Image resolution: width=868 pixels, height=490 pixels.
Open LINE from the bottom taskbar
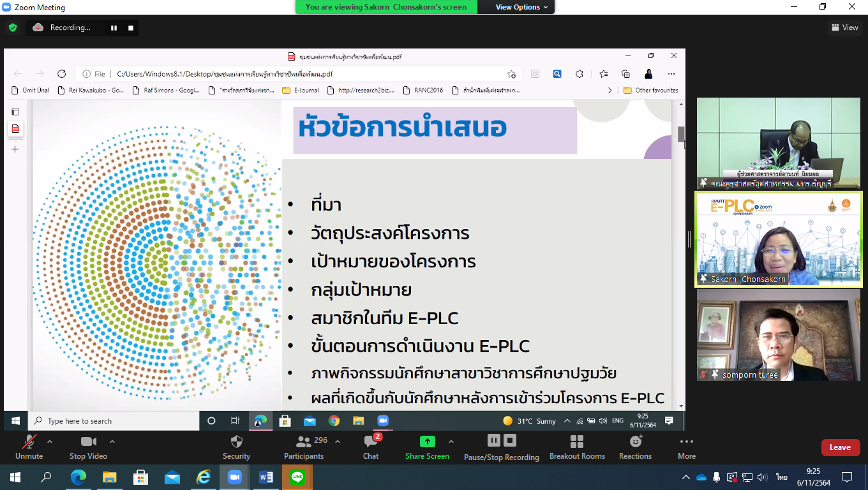(x=297, y=477)
